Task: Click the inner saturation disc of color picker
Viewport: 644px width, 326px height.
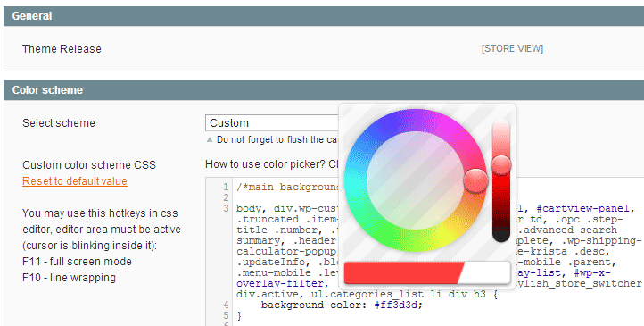Action: tap(416, 180)
